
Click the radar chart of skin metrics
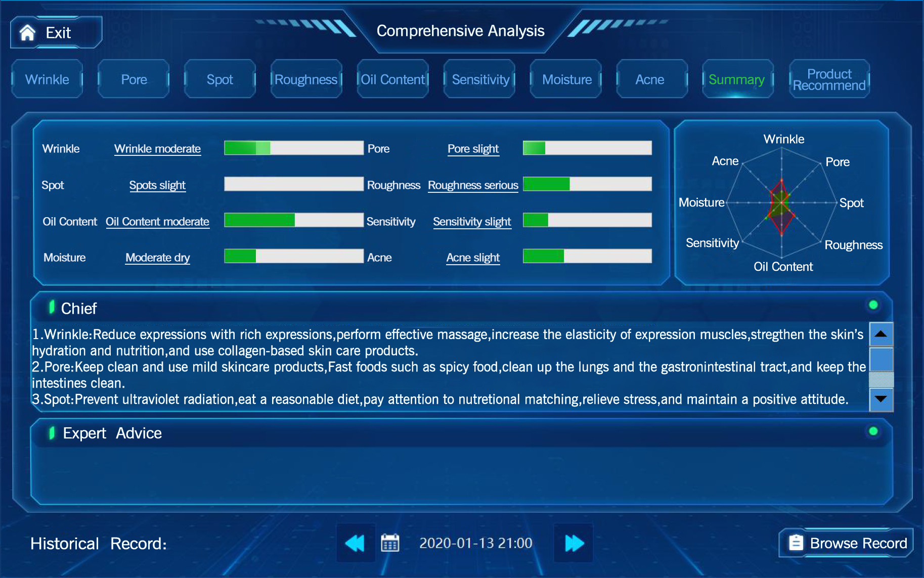[781, 203]
